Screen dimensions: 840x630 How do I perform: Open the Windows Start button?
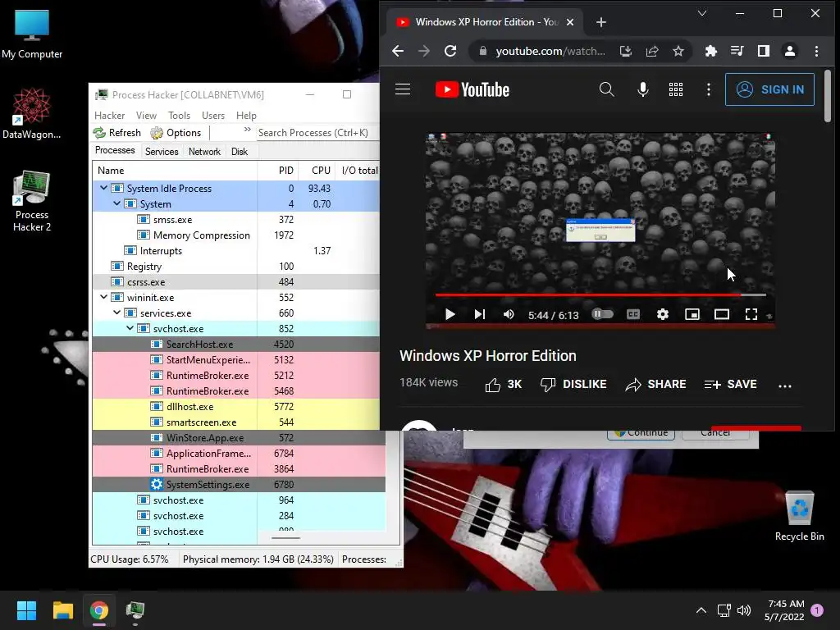(26, 610)
